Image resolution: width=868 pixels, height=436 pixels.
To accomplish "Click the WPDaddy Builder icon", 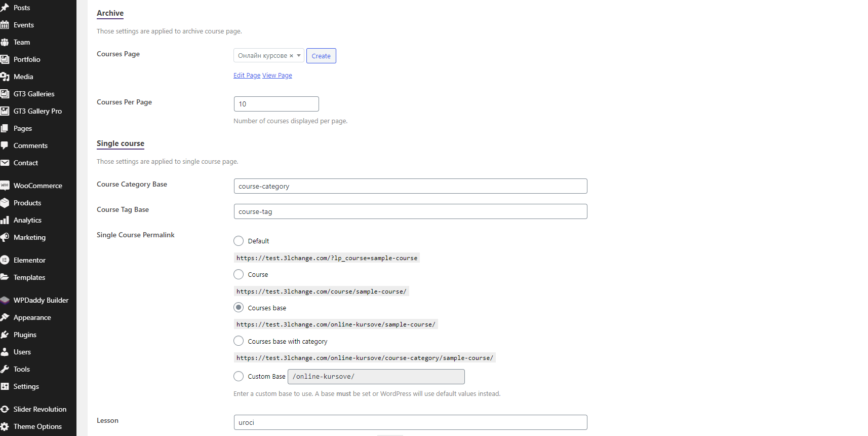I will 5,300.
